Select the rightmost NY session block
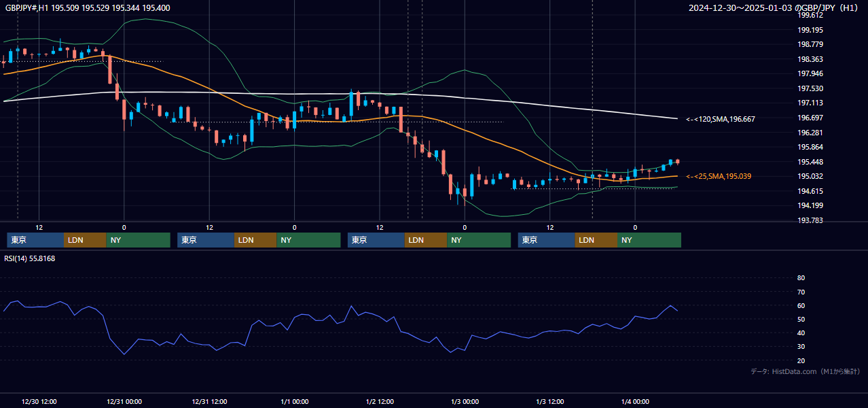The width and height of the screenshot is (868, 408). [649, 240]
